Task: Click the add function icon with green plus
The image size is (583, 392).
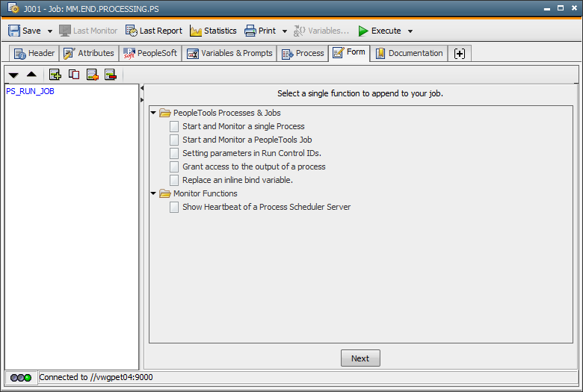Action: (55, 75)
